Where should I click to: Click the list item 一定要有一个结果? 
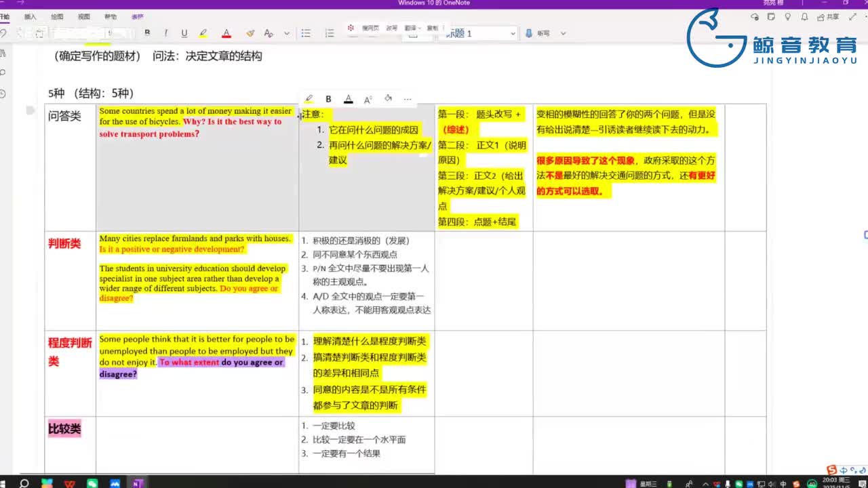click(x=347, y=453)
